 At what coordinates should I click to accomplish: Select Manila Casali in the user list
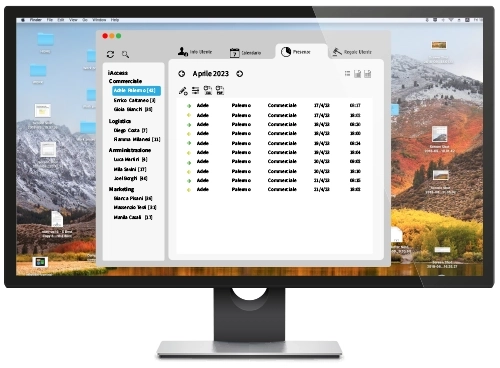click(x=133, y=217)
